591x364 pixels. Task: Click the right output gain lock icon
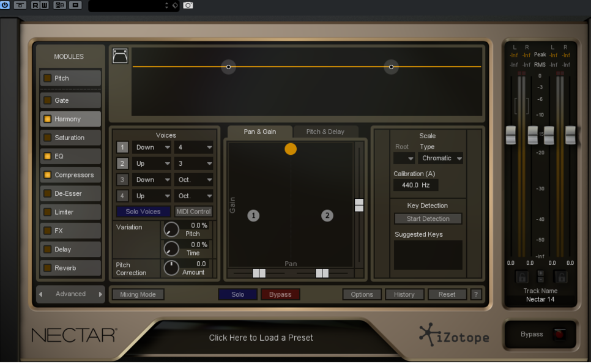pos(561,277)
